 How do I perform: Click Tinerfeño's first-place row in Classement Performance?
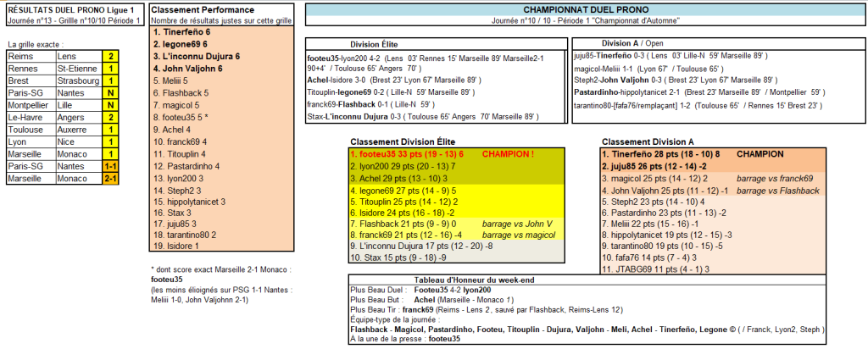181,31
